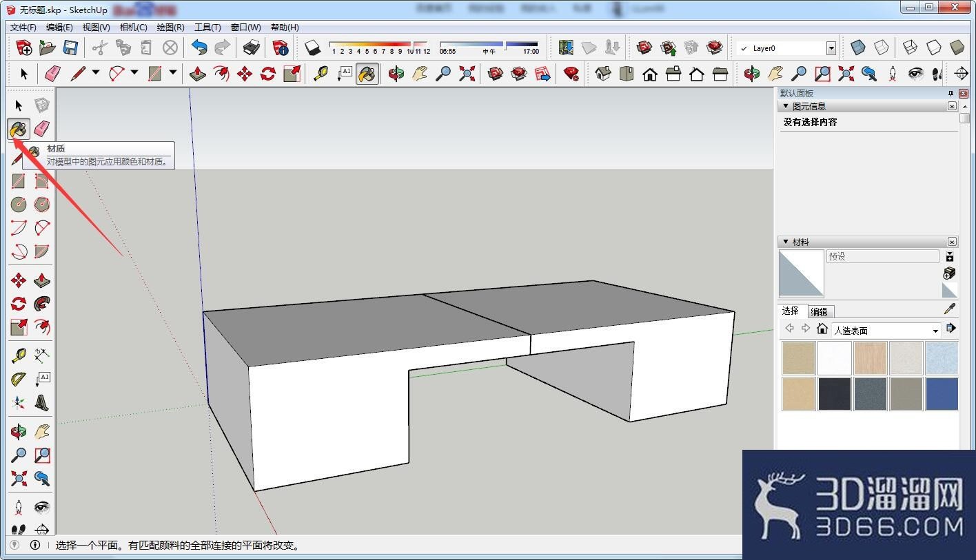
Task: Open the 相机(C) menu
Action: [x=133, y=28]
